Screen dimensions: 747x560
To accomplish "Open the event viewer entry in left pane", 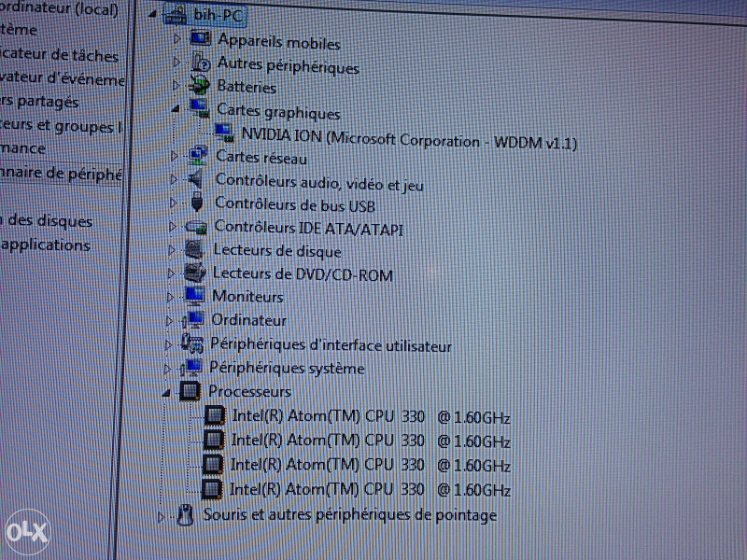I will [x=63, y=78].
